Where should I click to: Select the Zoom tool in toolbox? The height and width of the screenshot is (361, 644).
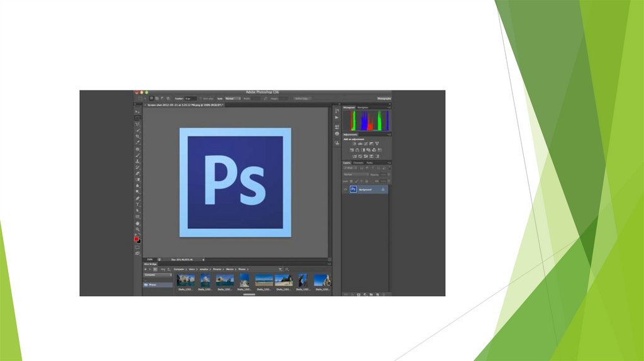pyautogui.click(x=138, y=230)
